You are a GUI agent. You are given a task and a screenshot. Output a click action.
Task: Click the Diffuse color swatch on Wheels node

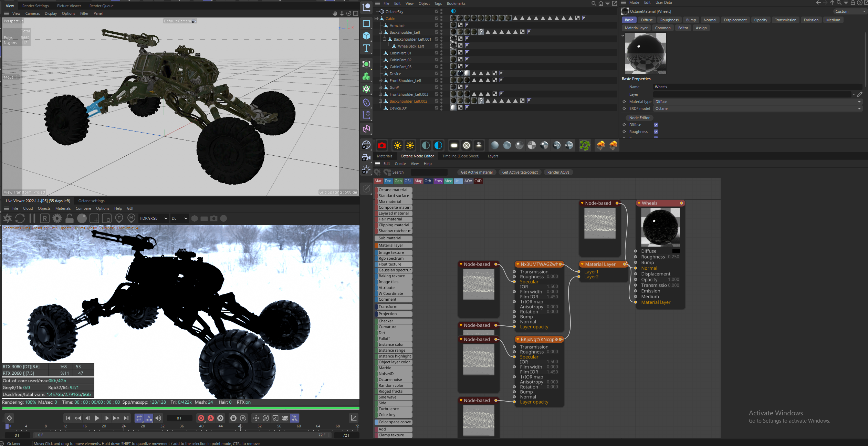point(676,251)
